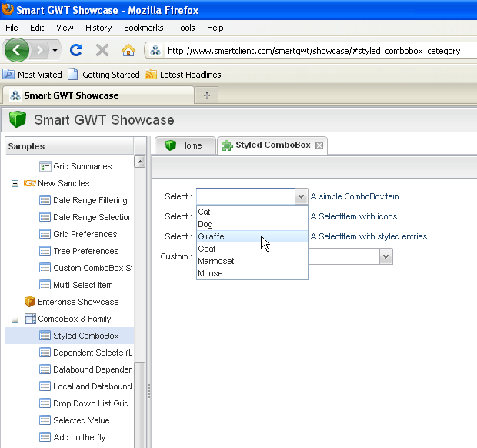Click the Firefox reload page icon
This screenshot has width=477, height=448.
coord(76,51)
